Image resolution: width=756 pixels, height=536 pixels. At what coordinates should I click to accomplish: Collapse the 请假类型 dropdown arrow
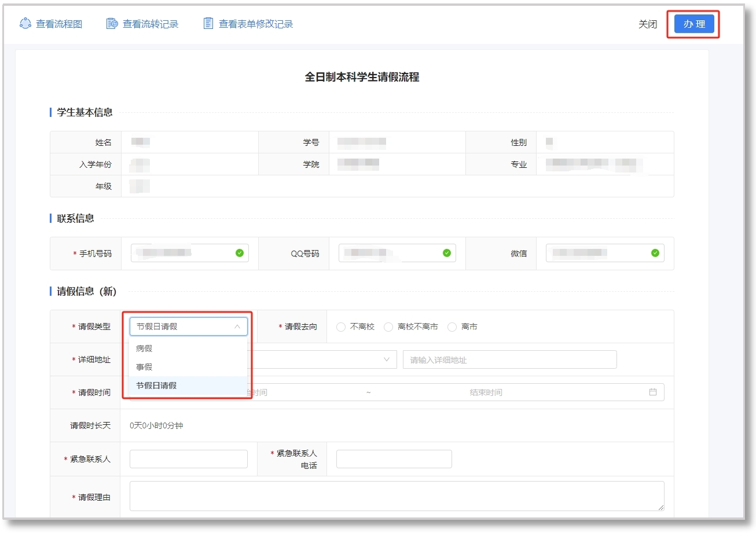[237, 326]
